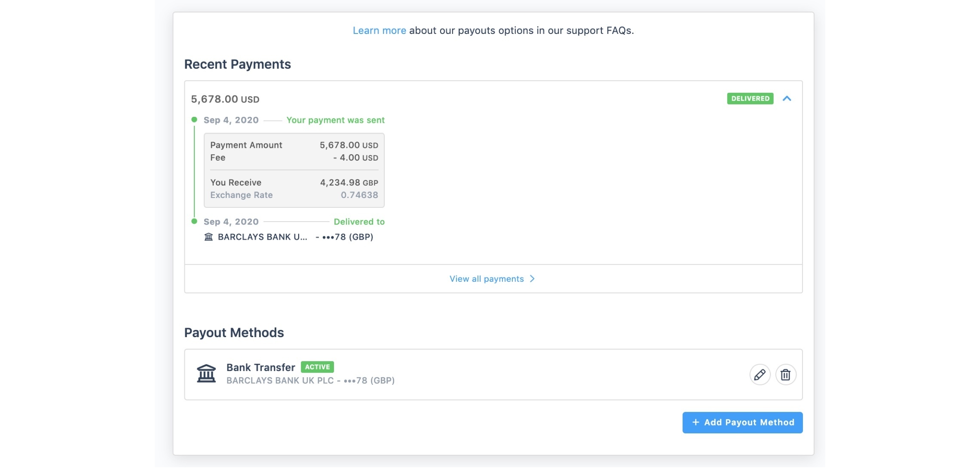Click the plus icon on Add Payout Method

tap(695, 422)
